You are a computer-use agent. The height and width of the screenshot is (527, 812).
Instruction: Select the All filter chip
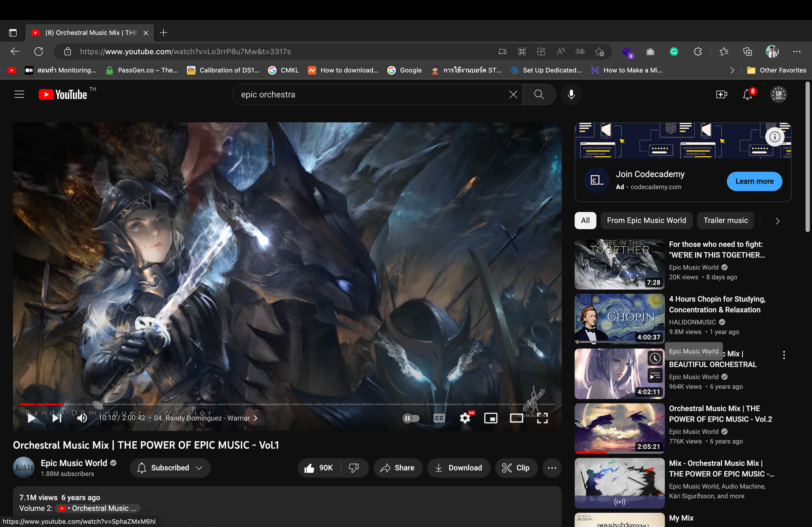585,220
